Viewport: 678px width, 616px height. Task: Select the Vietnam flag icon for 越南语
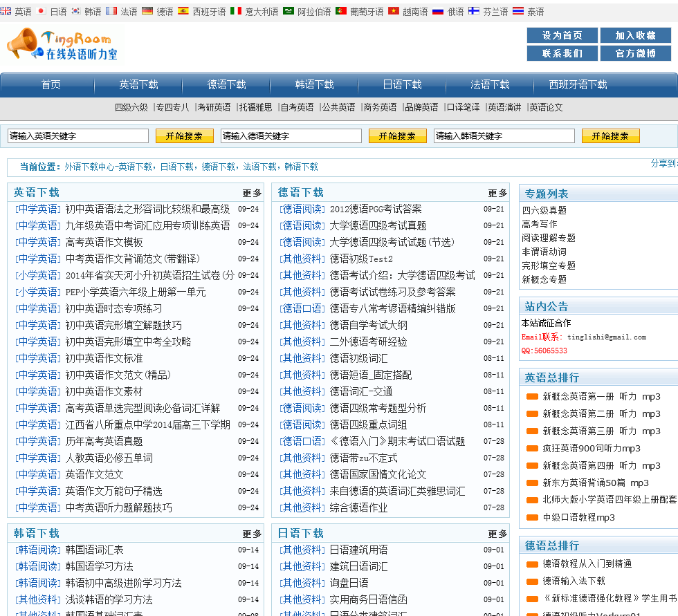click(x=394, y=11)
